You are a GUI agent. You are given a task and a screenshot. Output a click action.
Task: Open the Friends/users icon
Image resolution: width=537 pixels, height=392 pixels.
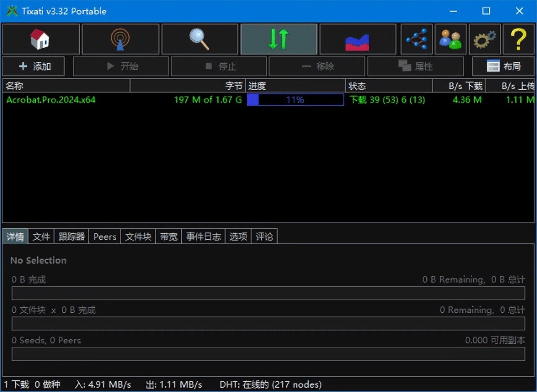click(x=450, y=39)
